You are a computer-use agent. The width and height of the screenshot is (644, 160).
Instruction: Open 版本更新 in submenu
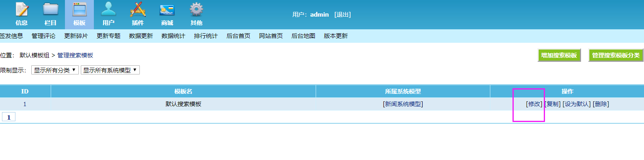point(336,36)
